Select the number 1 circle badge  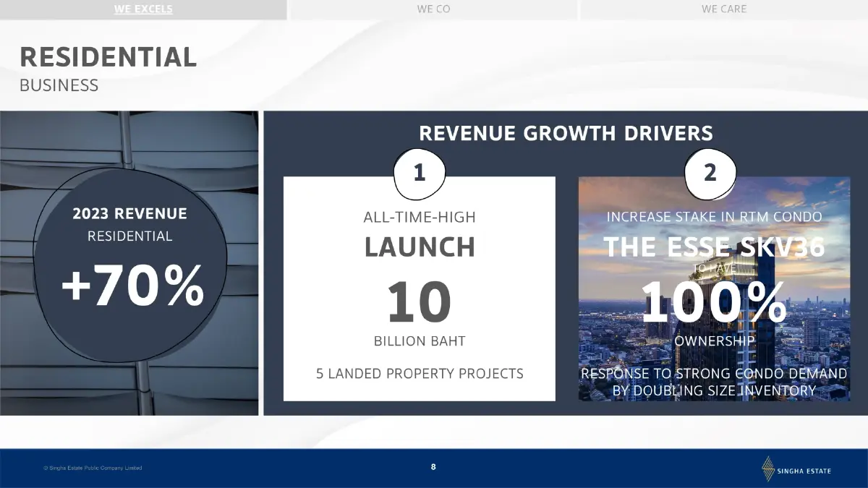[419, 174]
